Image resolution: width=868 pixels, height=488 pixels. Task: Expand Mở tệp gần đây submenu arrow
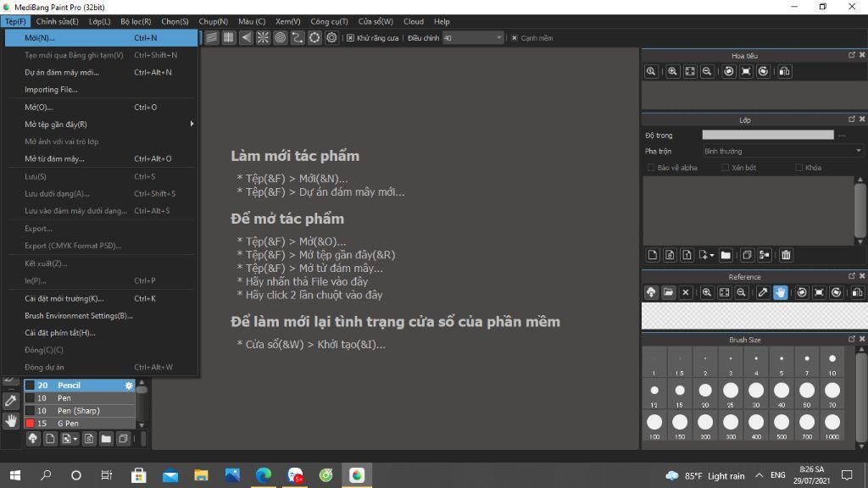(192, 124)
